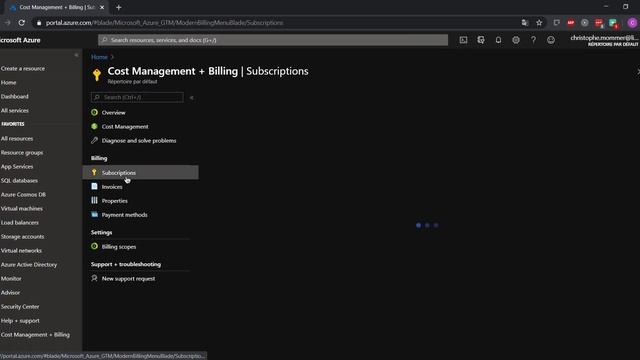640x360 pixels.
Task: Open Help + support in sidebar
Action: pos(20,321)
